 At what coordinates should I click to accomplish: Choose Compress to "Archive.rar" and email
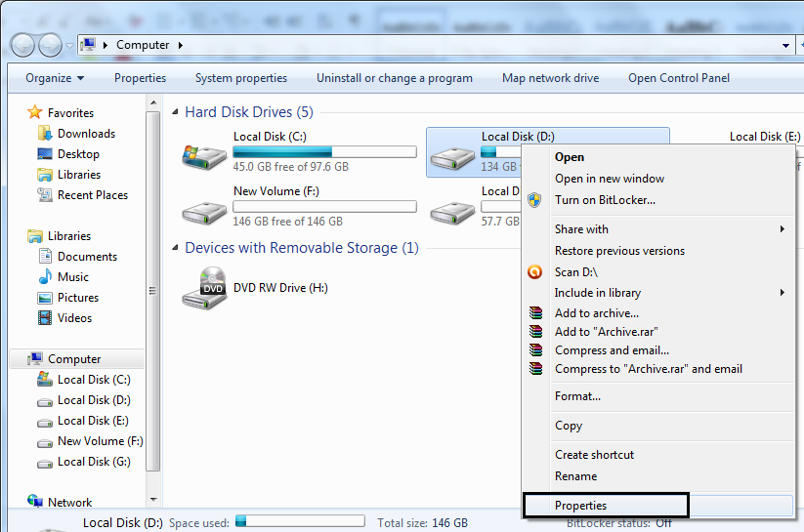point(648,369)
